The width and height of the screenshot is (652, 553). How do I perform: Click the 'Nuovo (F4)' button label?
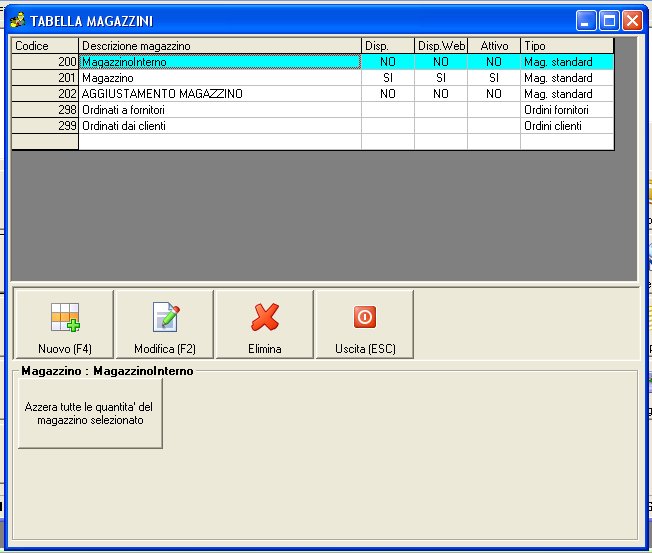click(x=65, y=348)
